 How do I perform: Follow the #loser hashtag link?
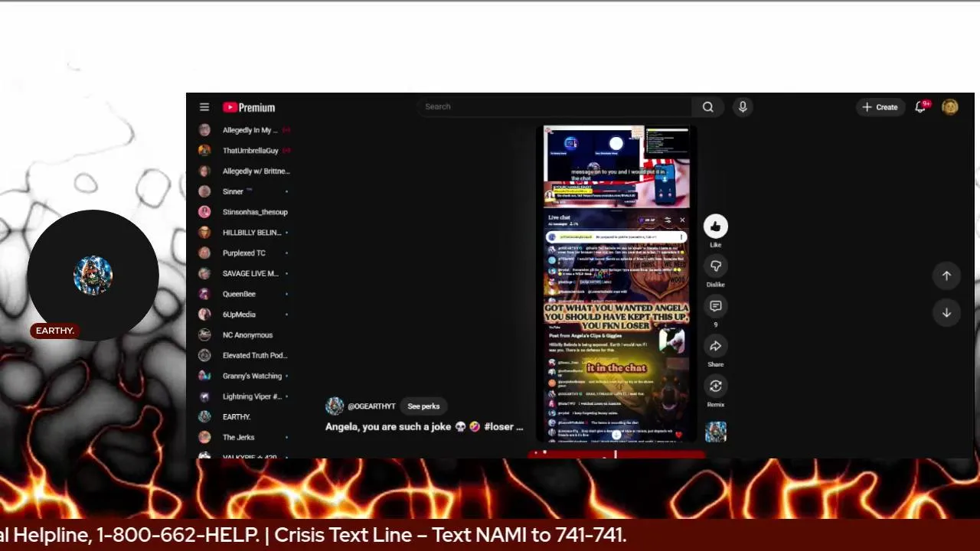(499, 427)
